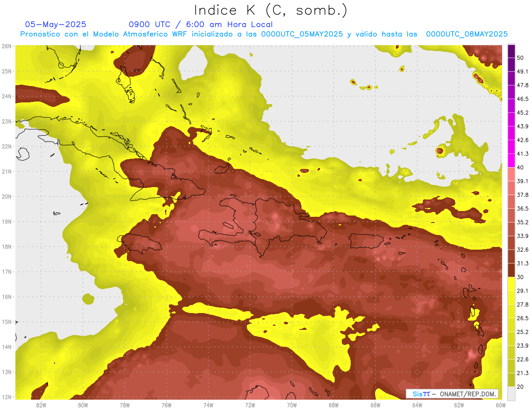Click the colorbar label "33.9"
Viewport: 532px width, 411px height.
pyautogui.click(x=522, y=236)
